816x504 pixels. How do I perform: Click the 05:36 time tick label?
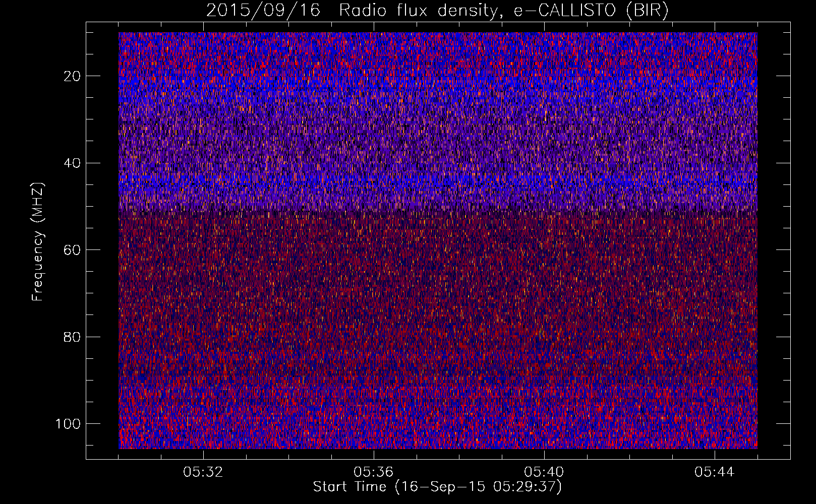tap(374, 472)
